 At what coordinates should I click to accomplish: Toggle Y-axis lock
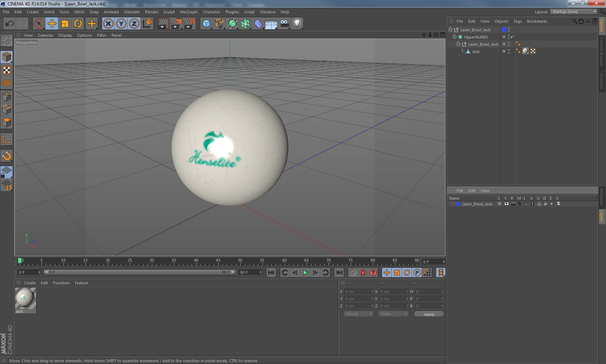click(121, 24)
